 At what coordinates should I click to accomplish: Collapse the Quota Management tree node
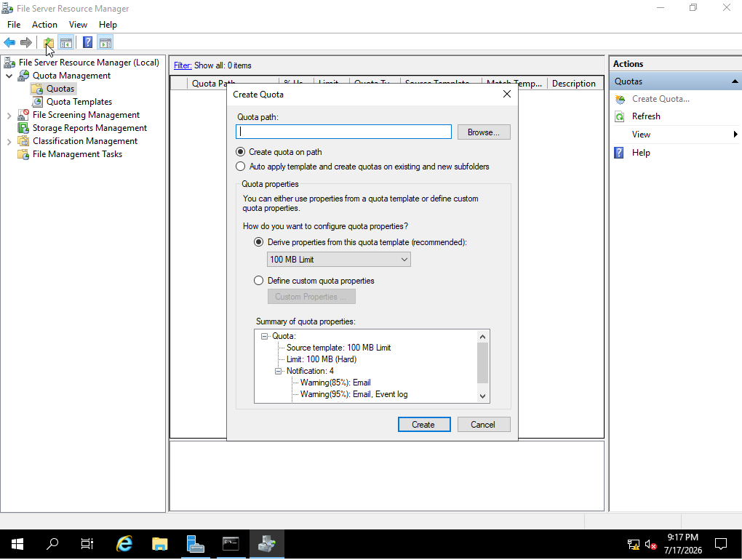click(9, 76)
